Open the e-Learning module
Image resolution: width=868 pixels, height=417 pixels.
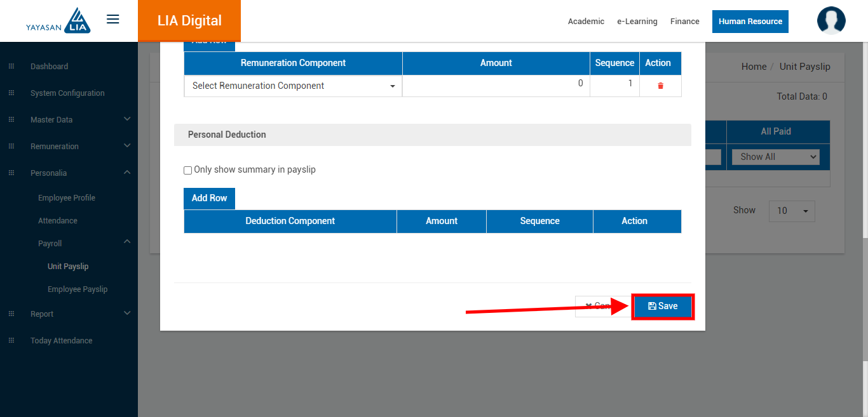point(637,22)
